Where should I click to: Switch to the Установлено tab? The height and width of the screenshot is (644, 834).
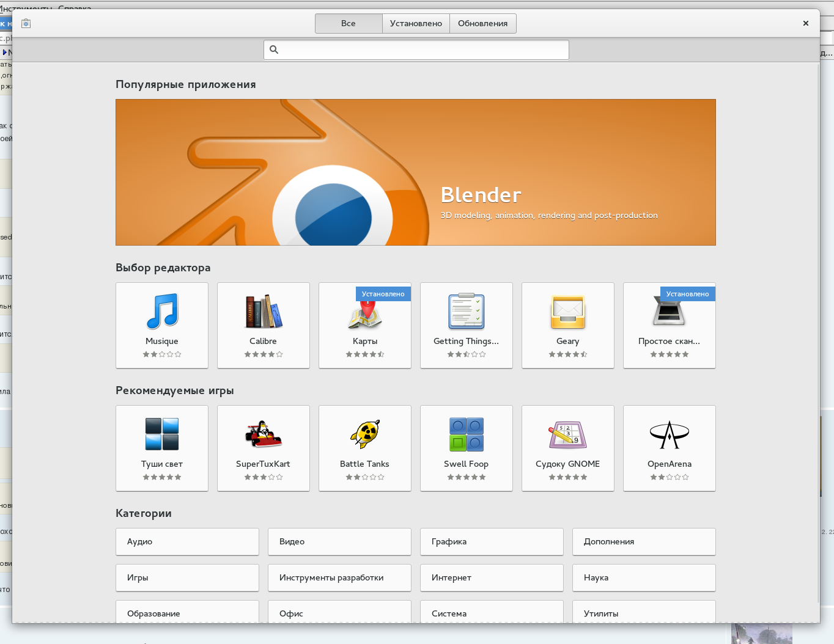(416, 23)
